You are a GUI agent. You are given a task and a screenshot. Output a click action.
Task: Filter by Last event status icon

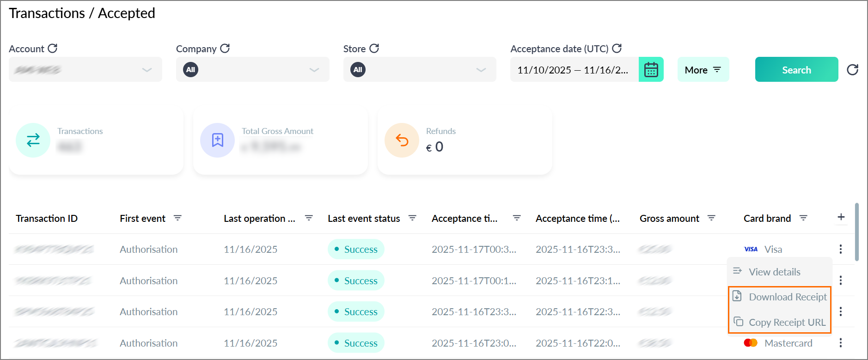click(413, 218)
